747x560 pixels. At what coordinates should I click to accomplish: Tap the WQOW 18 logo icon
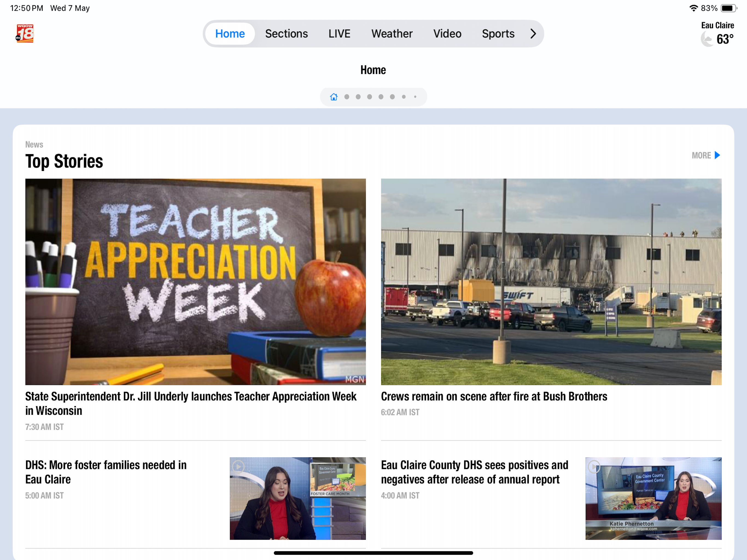[x=25, y=33]
